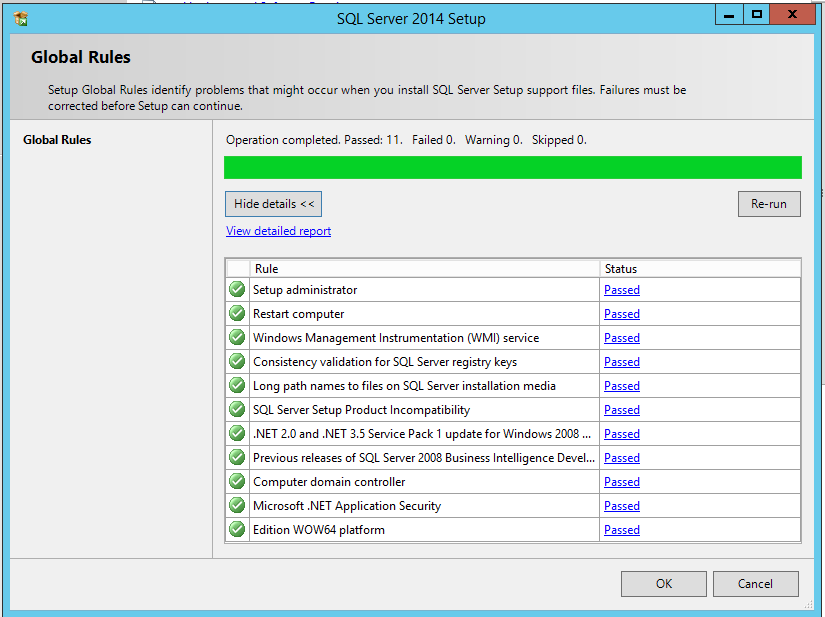
Task: Open Passed link for Long path names rule
Action: pos(622,386)
